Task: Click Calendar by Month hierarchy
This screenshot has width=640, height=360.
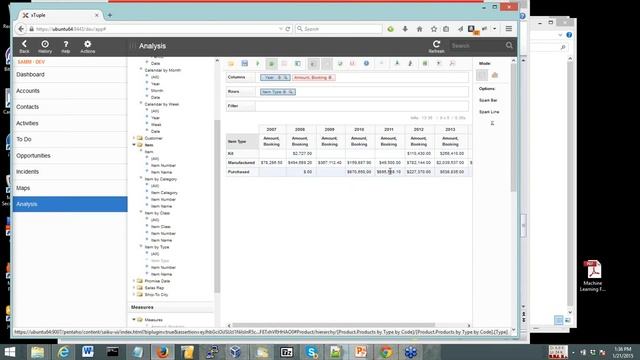Action: 162,70
